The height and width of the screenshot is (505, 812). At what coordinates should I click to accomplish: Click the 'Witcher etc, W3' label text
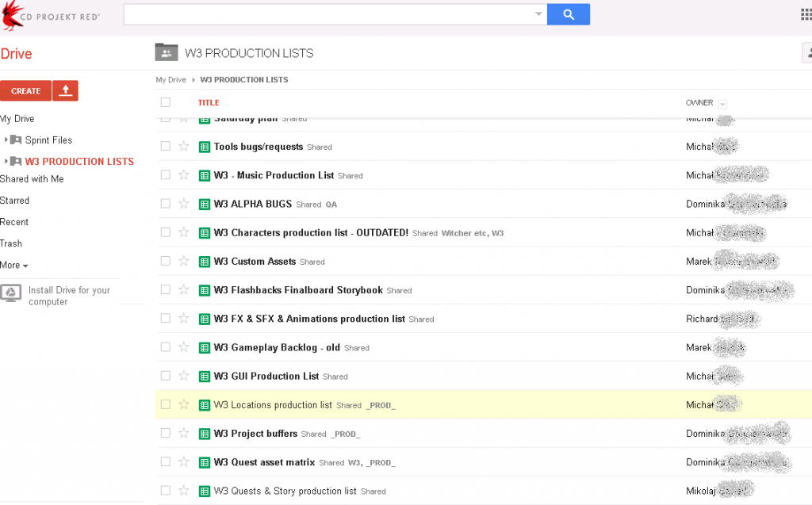tap(473, 233)
